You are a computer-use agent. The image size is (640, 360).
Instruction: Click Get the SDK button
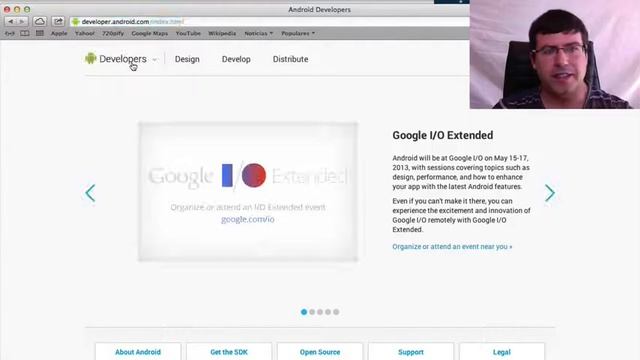coord(229,351)
